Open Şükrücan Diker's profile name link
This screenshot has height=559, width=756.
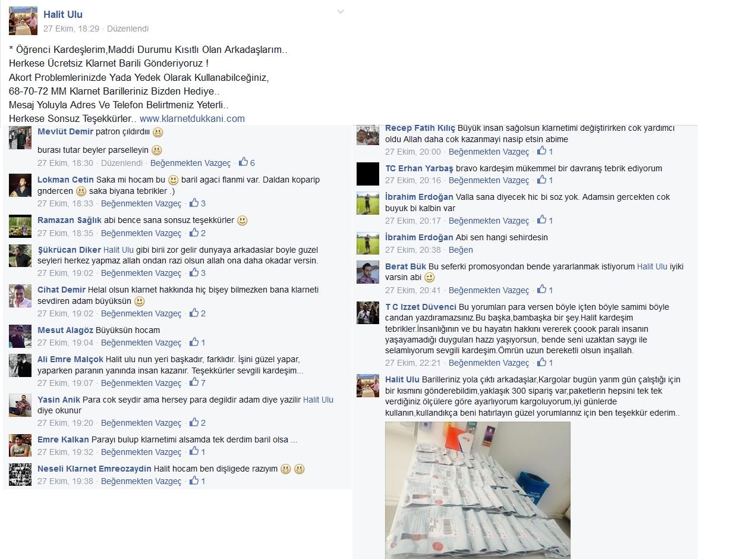tap(70, 250)
